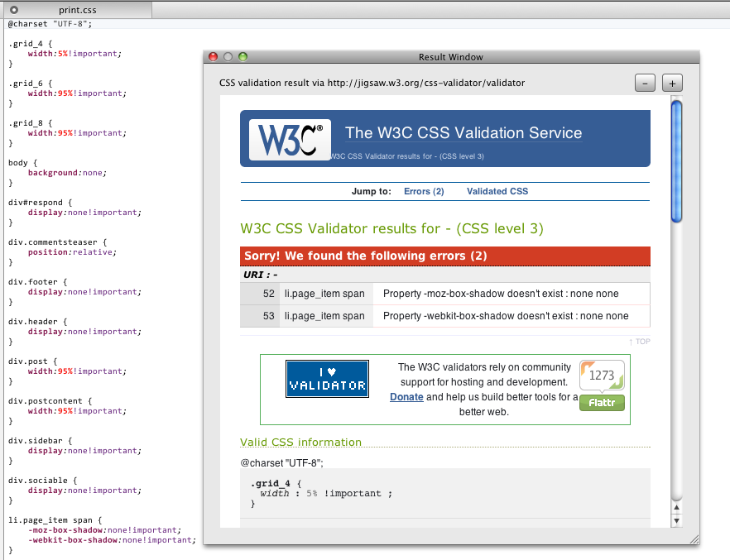
Task: Click the position:relative line in editor
Action: pyautogui.click(x=72, y=252)
